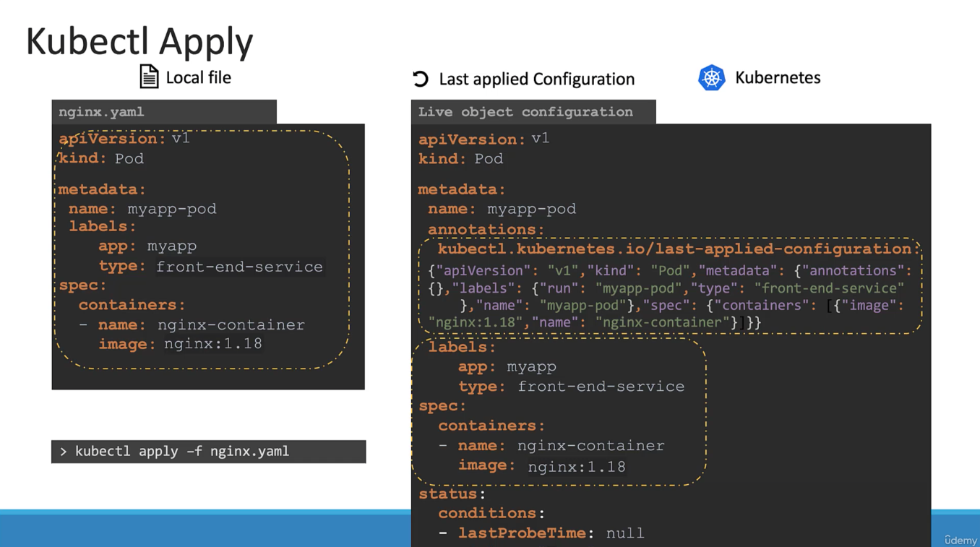The width and height of the screenshot is (980, 547).
Task: Click the Last applied Configuration label
Action: [x=536, y=79]
